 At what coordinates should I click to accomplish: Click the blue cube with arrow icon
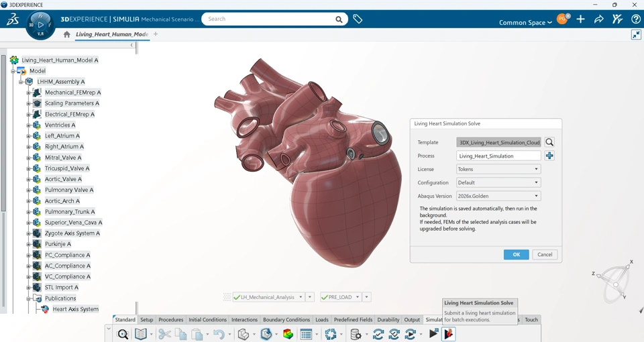click(x=266, y=334)
